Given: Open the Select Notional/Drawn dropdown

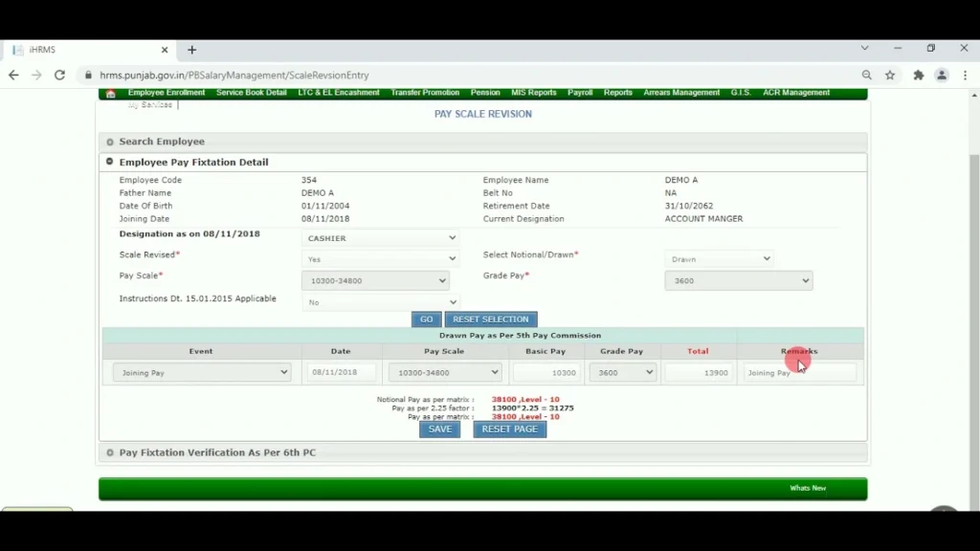Looking at the screenshot, I should coord(719,258).
